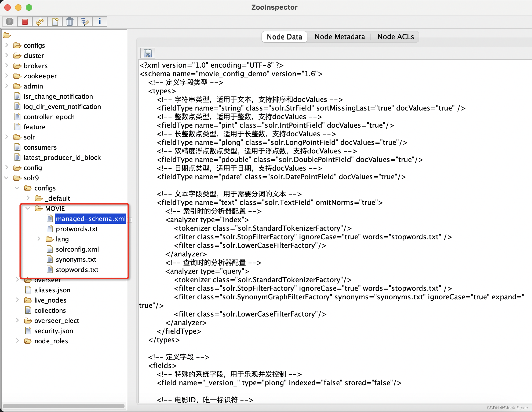532x412 pixels.
Task: Switch to the Node Metadata tab
Action: pos(340,37)
